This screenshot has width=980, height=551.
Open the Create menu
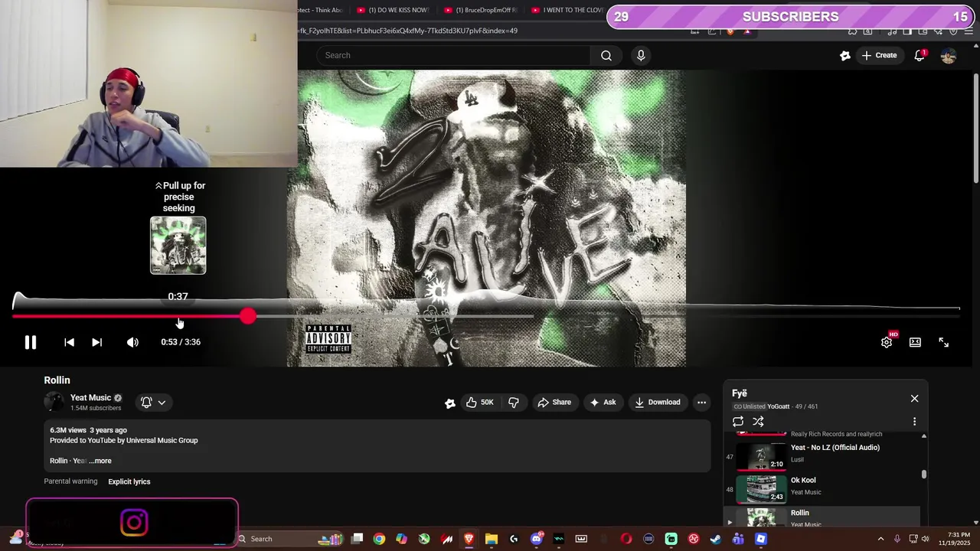[879, 55]
